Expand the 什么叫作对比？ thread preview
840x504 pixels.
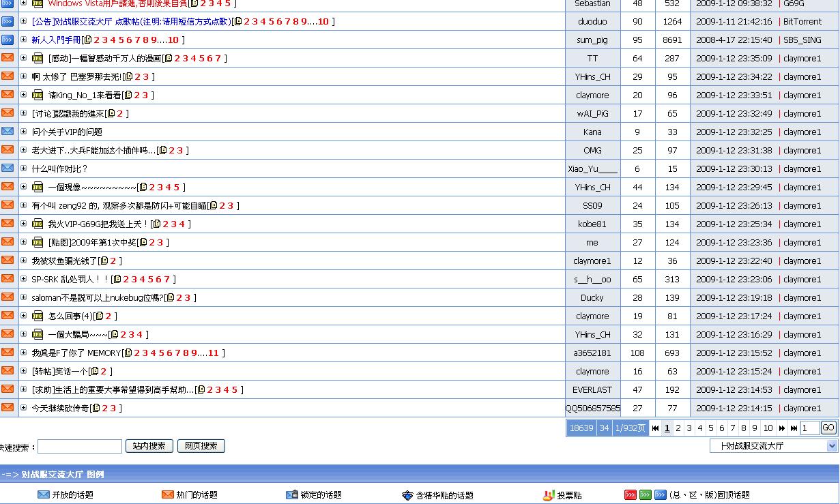tap(23, 168)
